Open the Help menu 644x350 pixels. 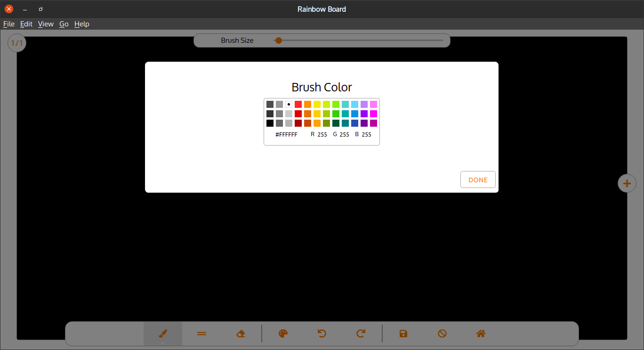82,24
